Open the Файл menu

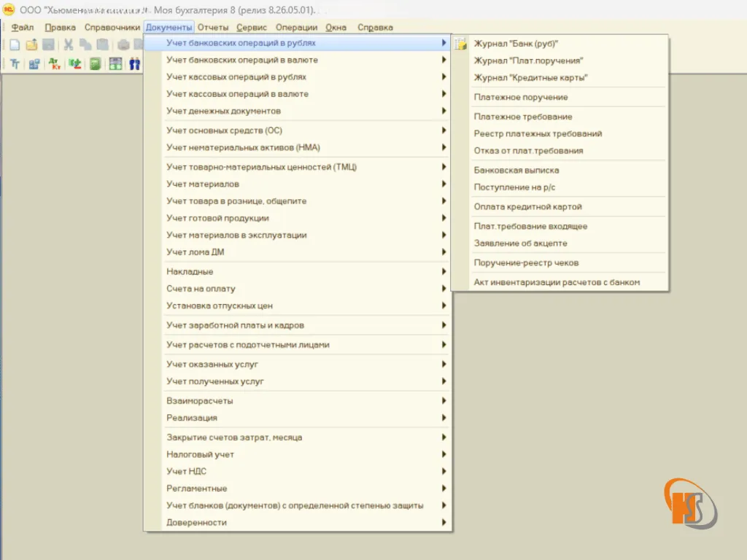click(x=23, y=27)
